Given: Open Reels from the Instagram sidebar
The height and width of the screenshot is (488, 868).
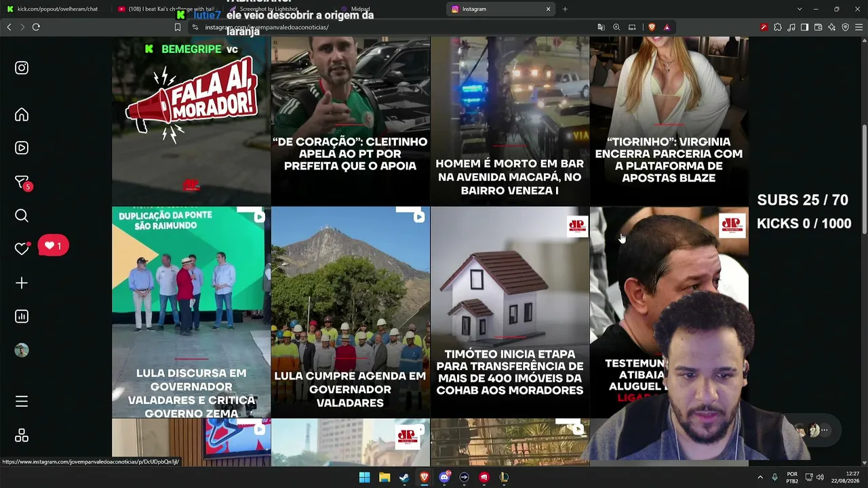Looking at the screenshot, I should pos(22,148).
